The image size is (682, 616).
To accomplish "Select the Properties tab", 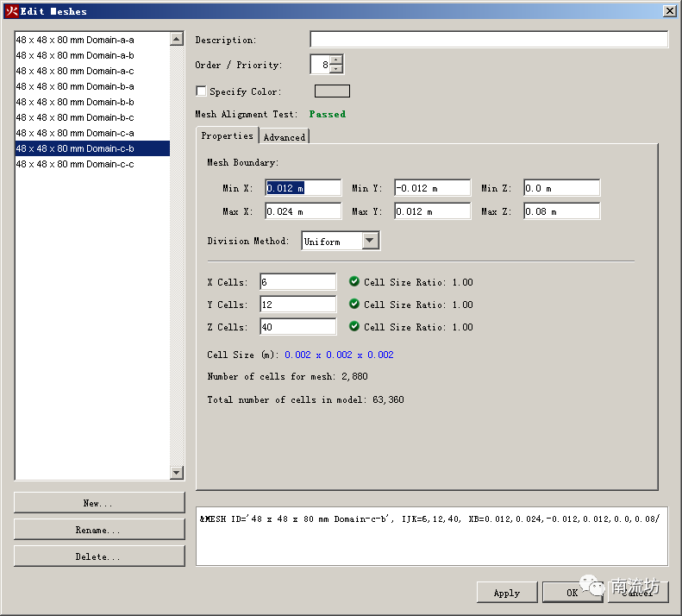I will tap(227, 135).
